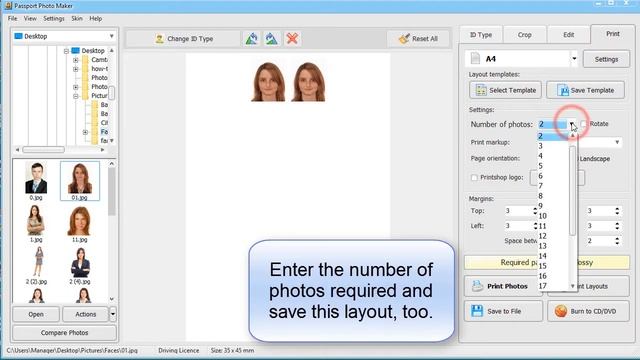The image size is (640, 360).
Task: Click the Number of photos input field
Action: pos(552,124)
